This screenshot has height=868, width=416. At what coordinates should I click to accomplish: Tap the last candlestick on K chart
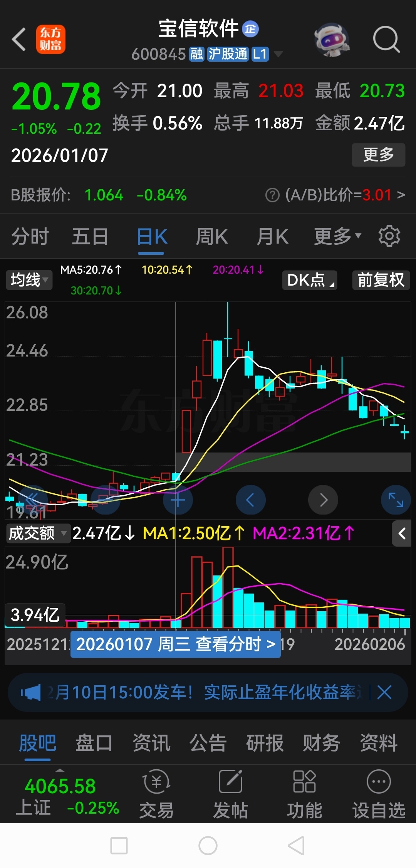(x=404, y=432)
